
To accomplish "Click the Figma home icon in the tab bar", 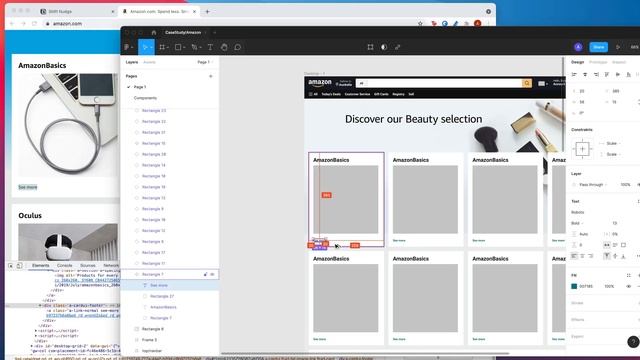I will pyautogui.click(x=154, y=33).
